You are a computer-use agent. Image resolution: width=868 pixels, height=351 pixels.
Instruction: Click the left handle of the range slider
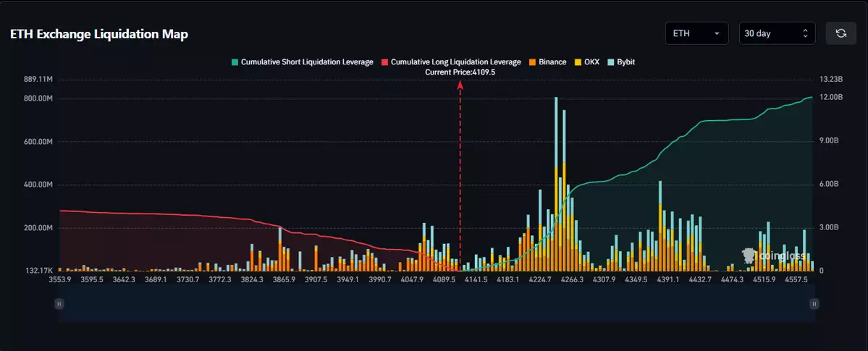click(x=59, y=305)
